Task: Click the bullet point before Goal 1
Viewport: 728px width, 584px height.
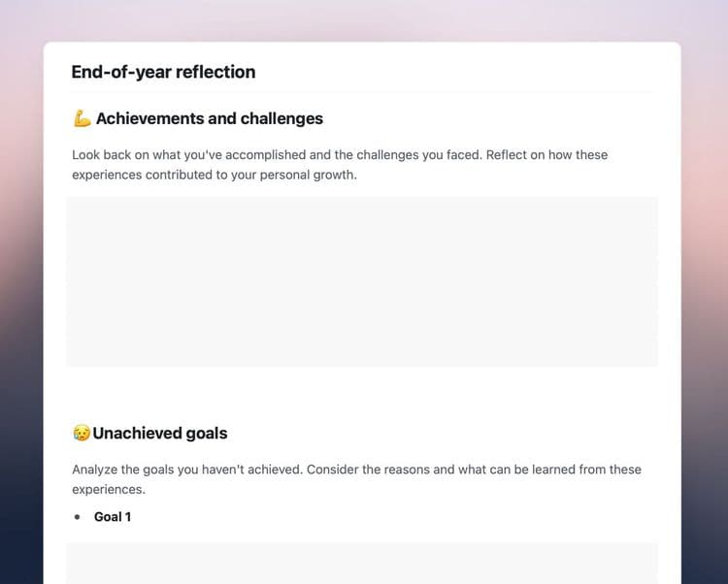Action: (x=77, y=517)
